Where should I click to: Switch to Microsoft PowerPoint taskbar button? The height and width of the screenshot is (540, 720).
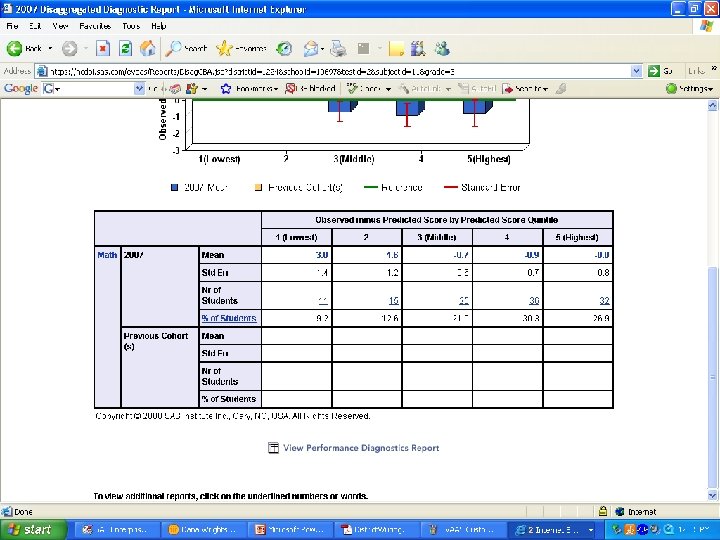click(291, 530)
